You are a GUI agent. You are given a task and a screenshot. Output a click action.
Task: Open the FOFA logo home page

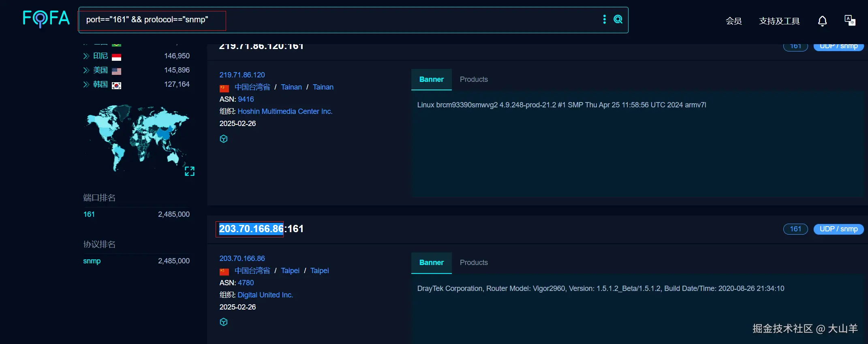coord(46,19)
